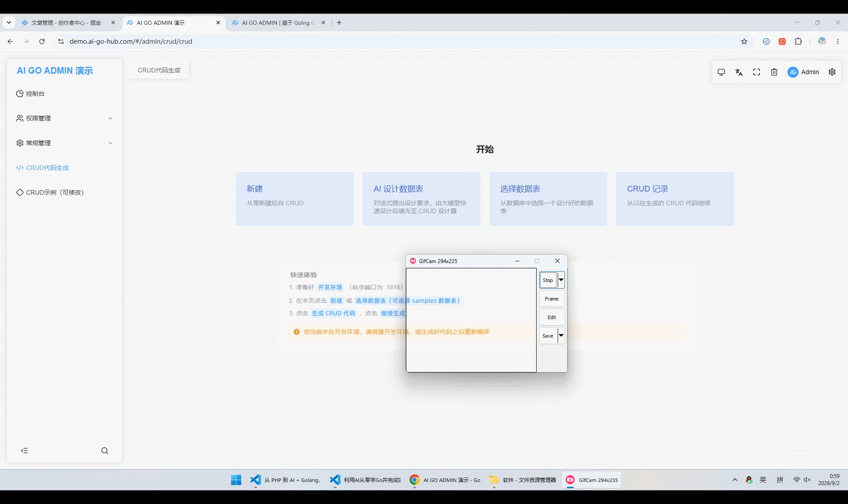Click the 拼 IME mode indicator
Viewport: 848px width, 504px height.
(780, 480)
